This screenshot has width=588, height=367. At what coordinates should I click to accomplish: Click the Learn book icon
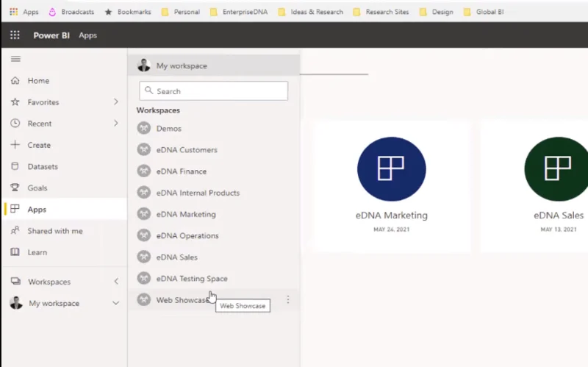coord(15,252)
